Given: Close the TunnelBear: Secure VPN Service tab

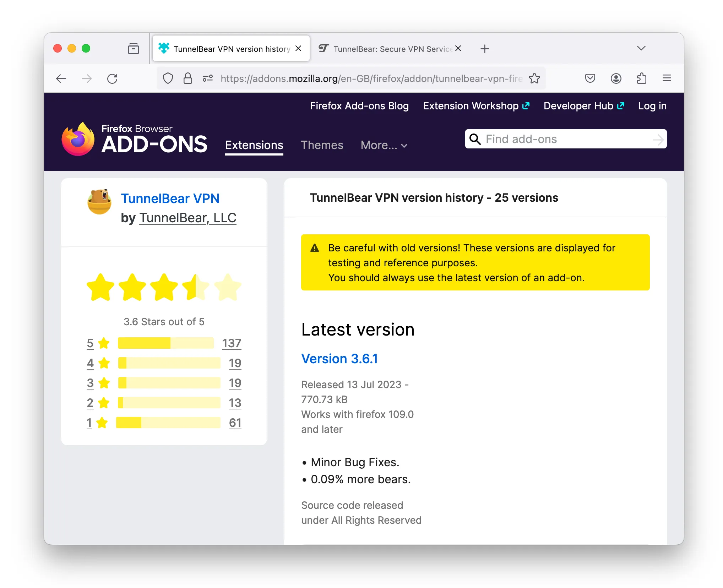Looking at the screenshot, I should 458,48.
